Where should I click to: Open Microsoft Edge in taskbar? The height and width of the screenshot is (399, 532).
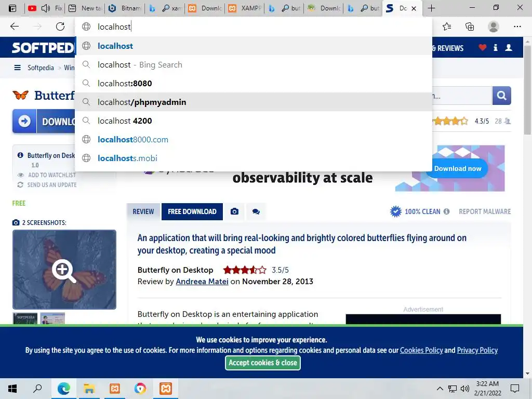click(x=64, y=389)
